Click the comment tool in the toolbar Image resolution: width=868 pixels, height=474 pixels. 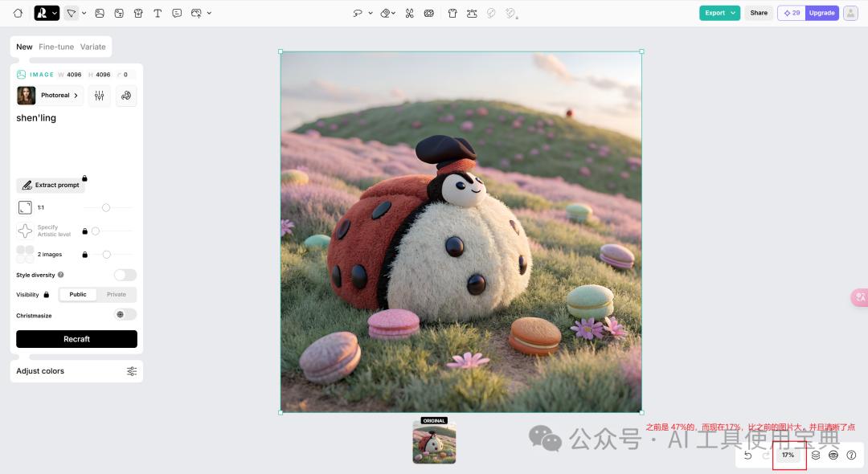click(x=177, y=13)
